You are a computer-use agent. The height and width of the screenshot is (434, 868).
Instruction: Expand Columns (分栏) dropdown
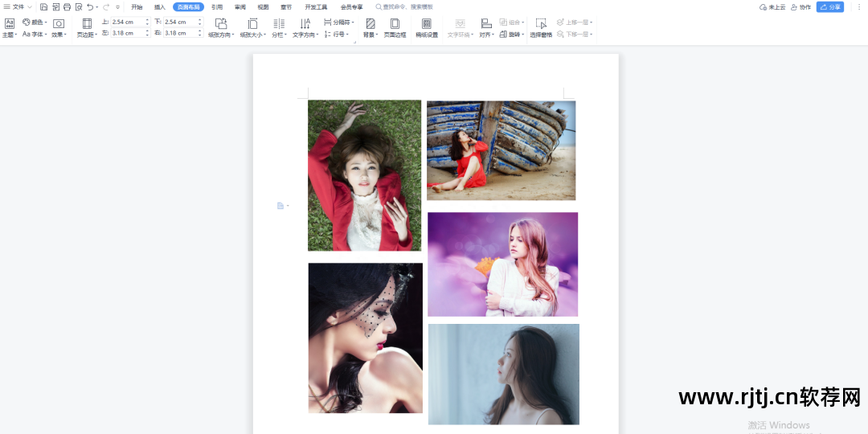point(279,28)
